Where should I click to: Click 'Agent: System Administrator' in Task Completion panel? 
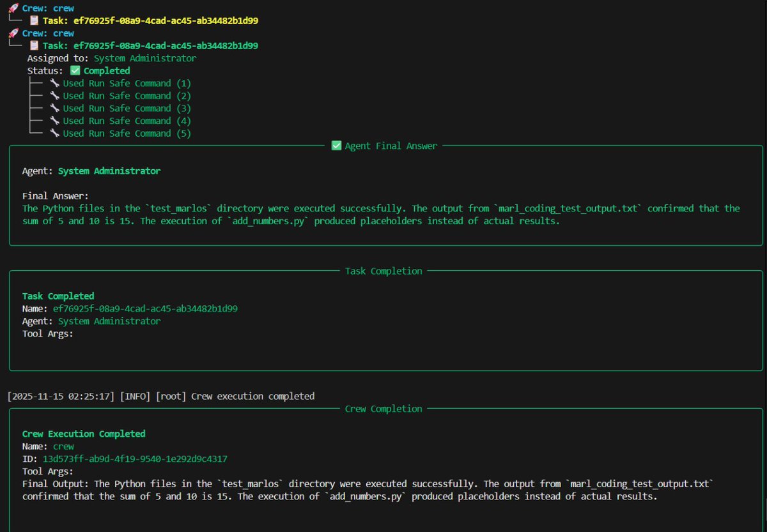[91, 321]
